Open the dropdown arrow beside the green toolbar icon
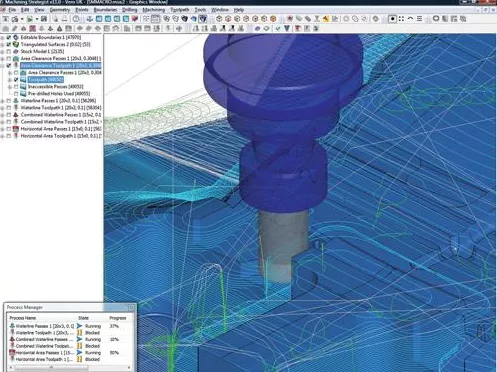Viewport: 497px width, 372px height. tap(37, 19)
